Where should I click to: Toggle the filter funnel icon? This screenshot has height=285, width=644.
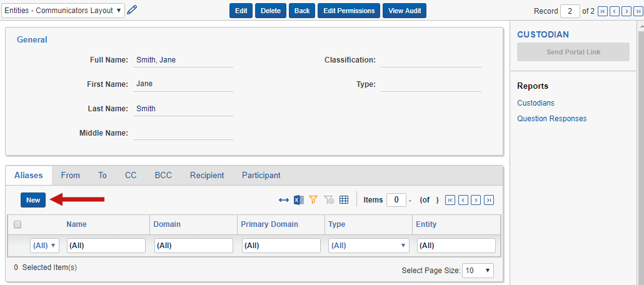click(313, 200)
